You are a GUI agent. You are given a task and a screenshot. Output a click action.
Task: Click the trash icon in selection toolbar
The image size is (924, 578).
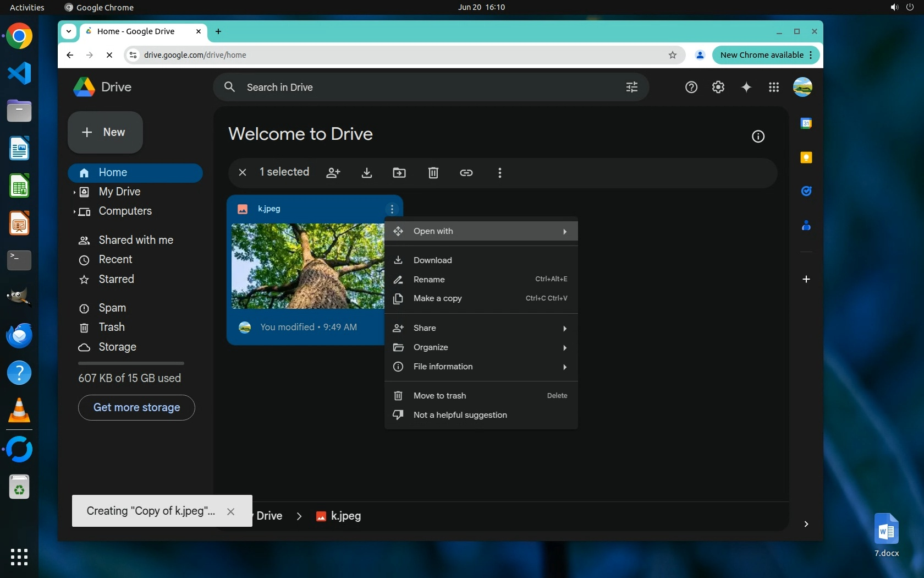coord(433,173)
